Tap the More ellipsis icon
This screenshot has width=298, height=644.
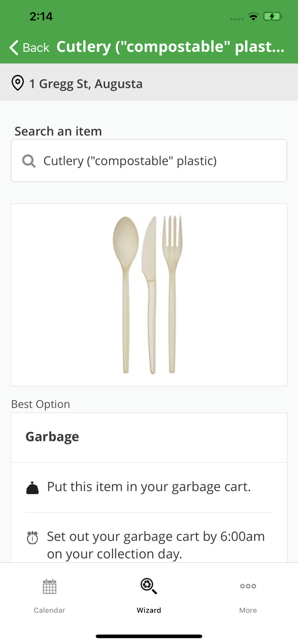248,586
